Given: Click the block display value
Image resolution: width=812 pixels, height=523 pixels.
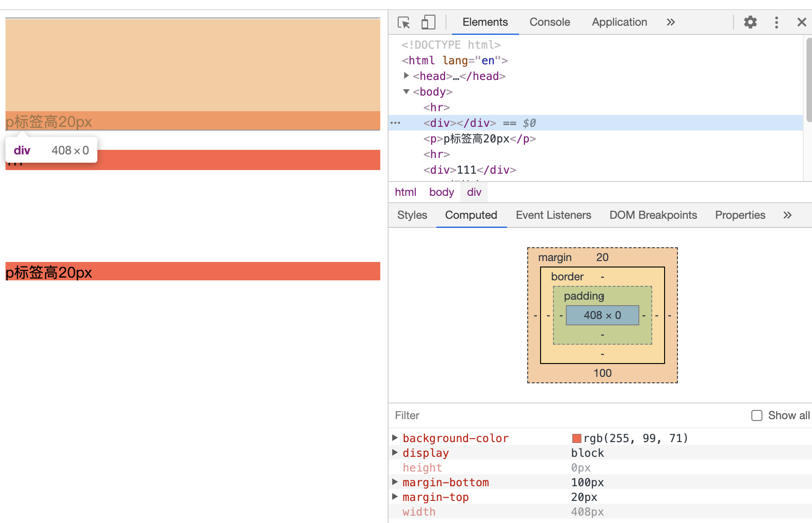Looking at the screenshot, I should [x=587, y=453].
